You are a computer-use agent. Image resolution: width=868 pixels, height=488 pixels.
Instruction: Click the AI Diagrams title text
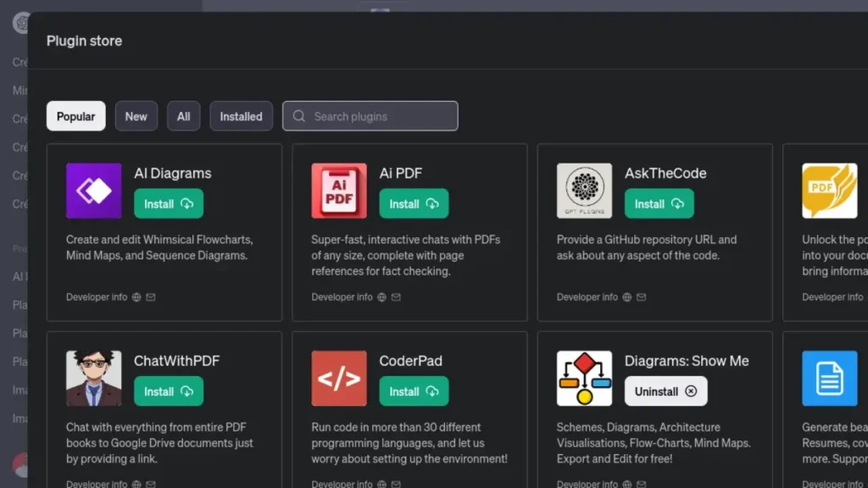pyautogui.click(x=173, y=173)
